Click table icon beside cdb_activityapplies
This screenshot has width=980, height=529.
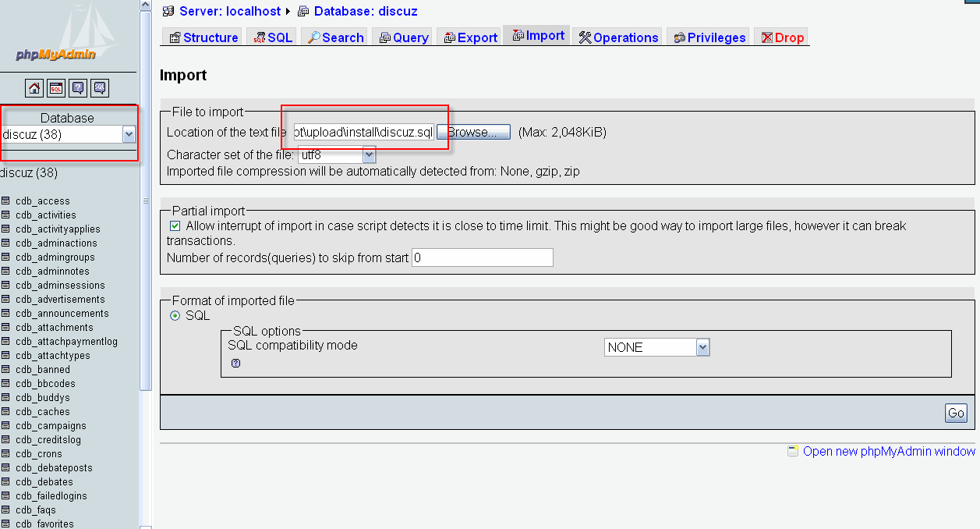click(5, 229)
